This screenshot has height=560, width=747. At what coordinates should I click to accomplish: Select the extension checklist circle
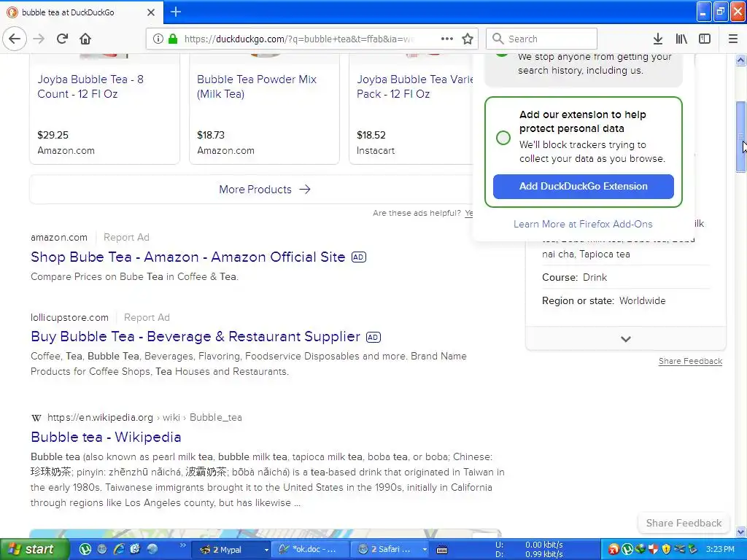click(503, 138)
